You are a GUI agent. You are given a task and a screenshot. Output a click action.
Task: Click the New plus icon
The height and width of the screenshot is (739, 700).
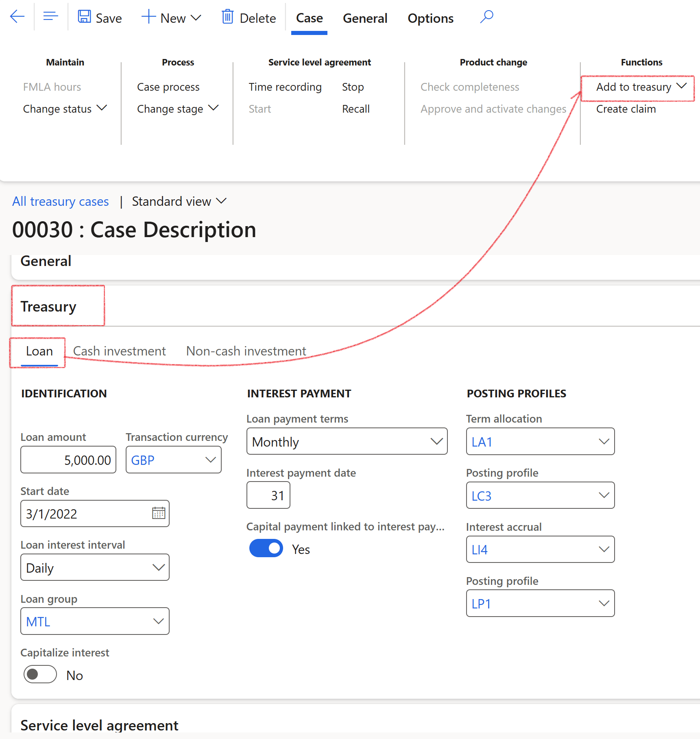[148, 17]
